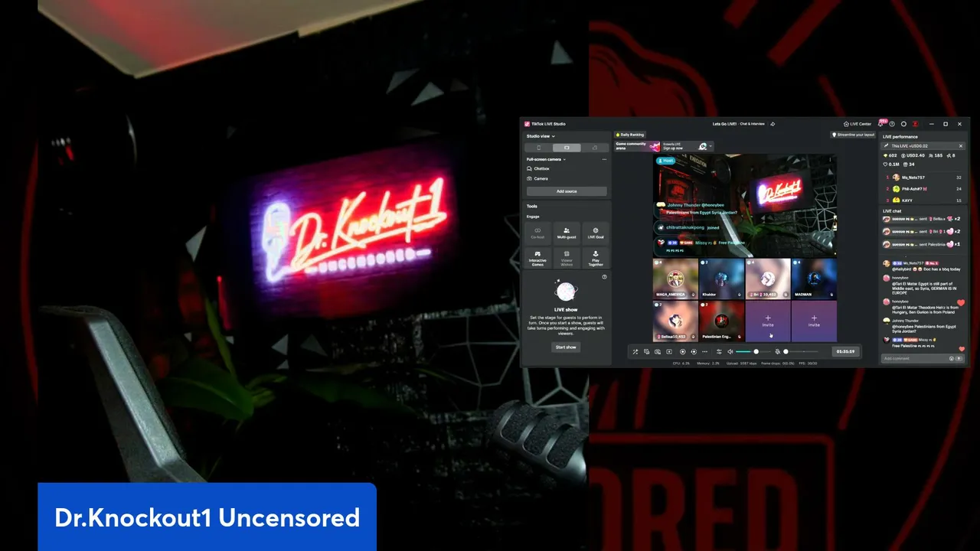Viewport: 980px width, 551px height.
Task: Click the second Invite guest slot
Action: [x=814, y=321]
